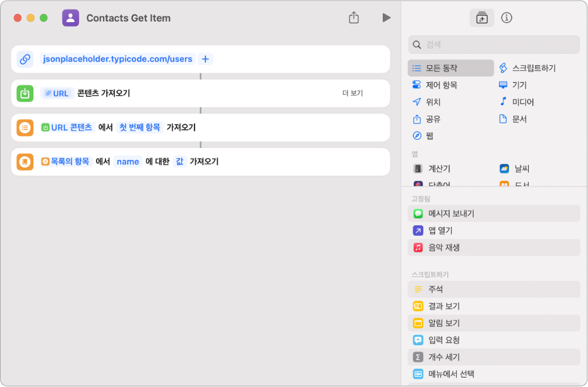This screenshot has height=387, width=588.
Task: Add 알림 보기 action
Action: (x=494, y=322)
